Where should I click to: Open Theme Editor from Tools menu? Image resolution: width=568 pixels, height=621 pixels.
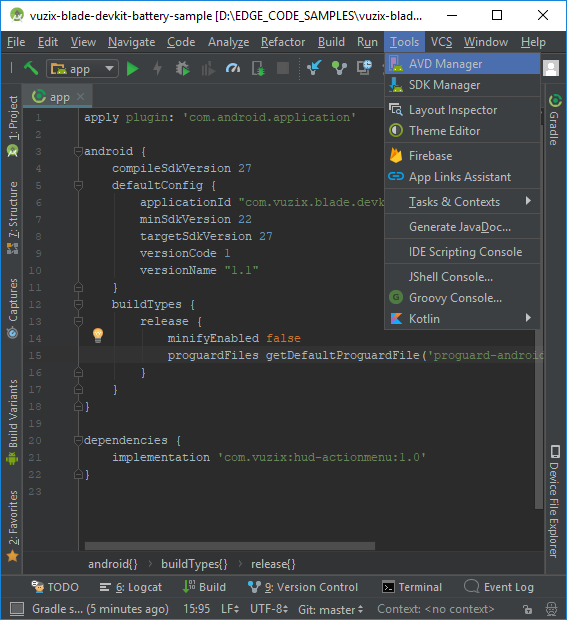[462, 131]
